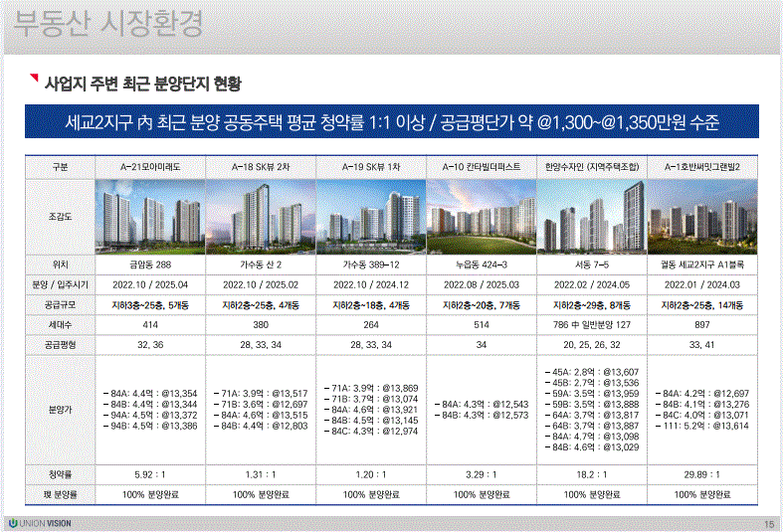Click subscription rate 1.31 : 1
Image resolution: width=783 pixels, height=532 pixels.
pyautogui.click(x=261, y=474)
